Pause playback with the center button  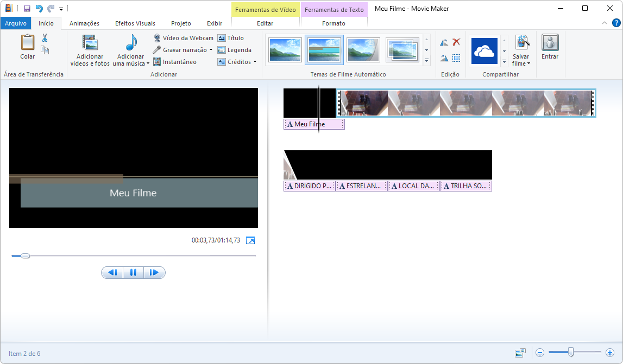coord(133,273)
